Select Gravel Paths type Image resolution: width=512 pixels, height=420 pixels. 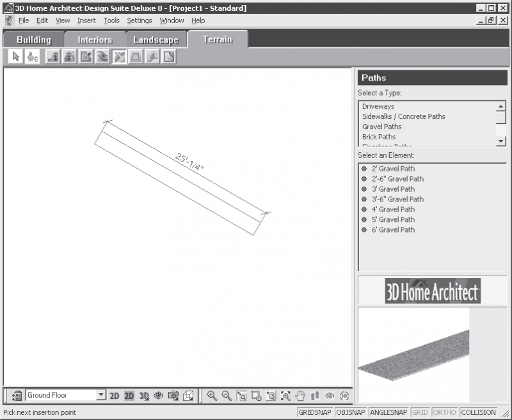pyautogui.click(x=381, y=127)
